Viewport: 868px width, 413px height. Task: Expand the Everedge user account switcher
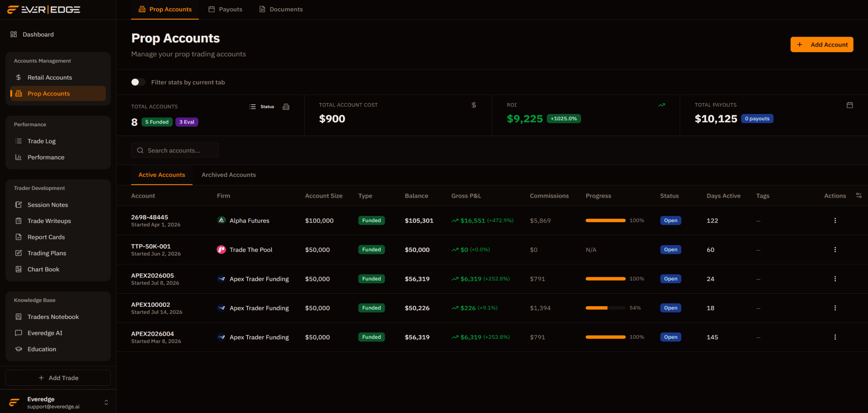pos(106,402)
